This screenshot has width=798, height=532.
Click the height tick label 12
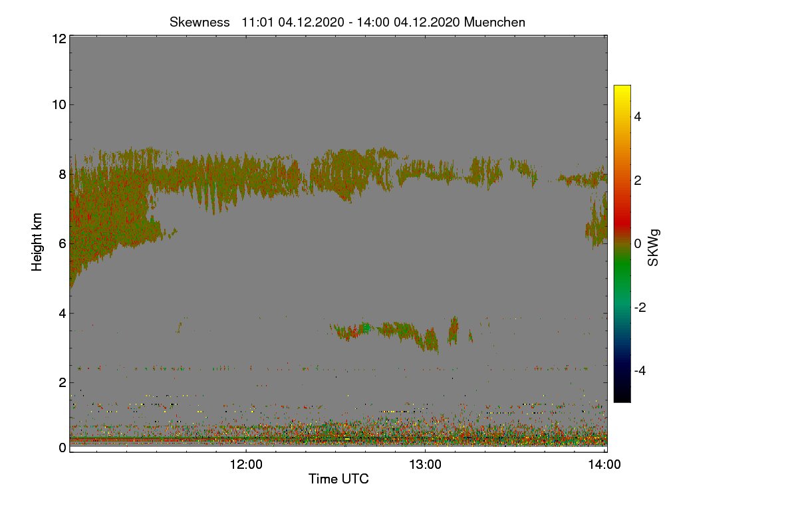point(59,39)
